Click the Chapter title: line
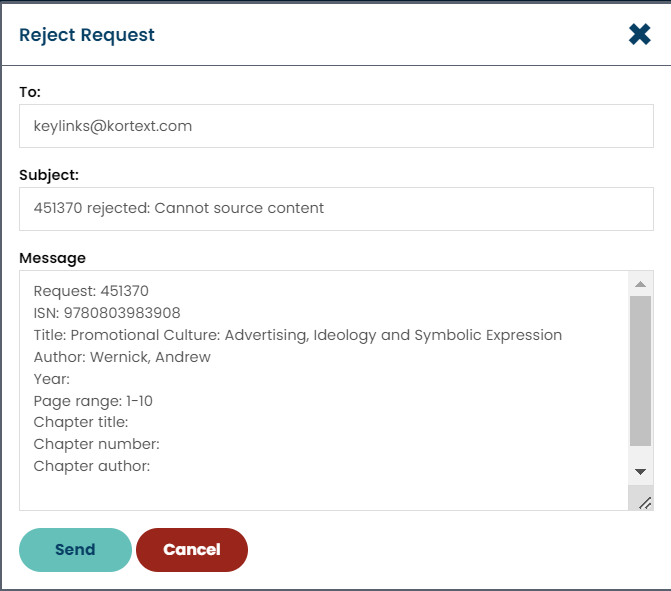 (81, 423)
